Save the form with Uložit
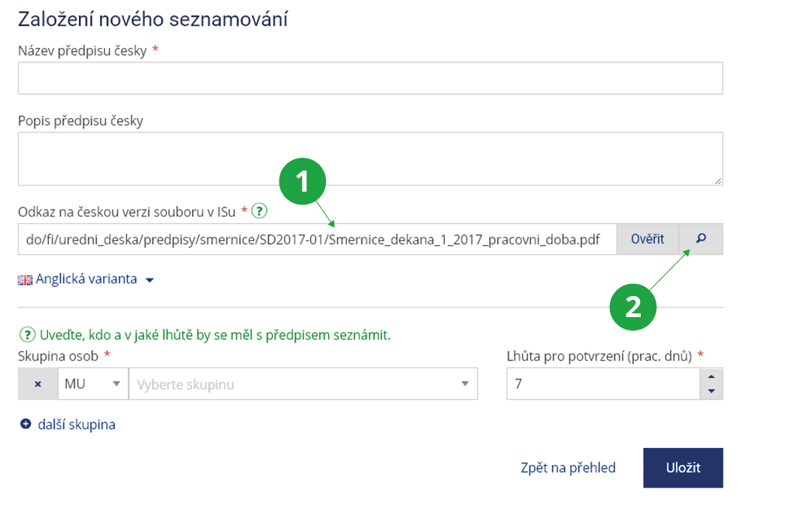This screenshot has width=812, height=505. point(683,468)
